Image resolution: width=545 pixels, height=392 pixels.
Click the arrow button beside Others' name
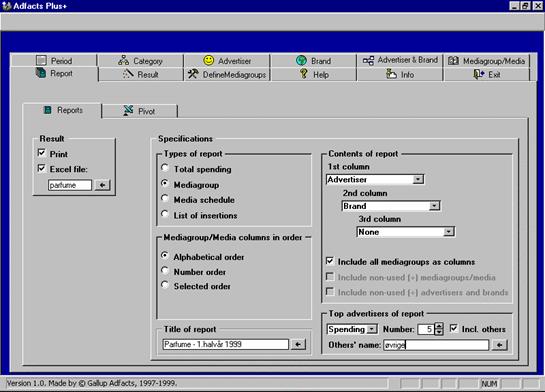[x=499, y=345]
